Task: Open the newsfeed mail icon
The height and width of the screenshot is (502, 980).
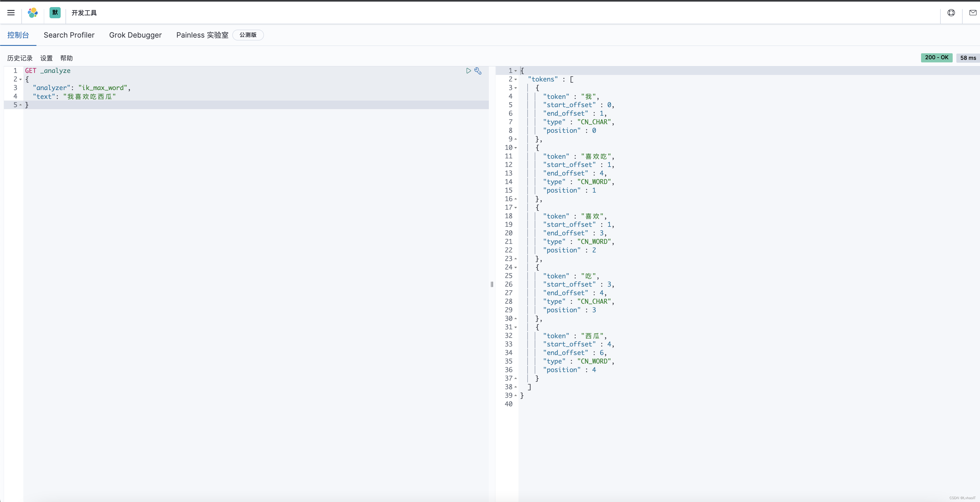Action: [973, 13]
